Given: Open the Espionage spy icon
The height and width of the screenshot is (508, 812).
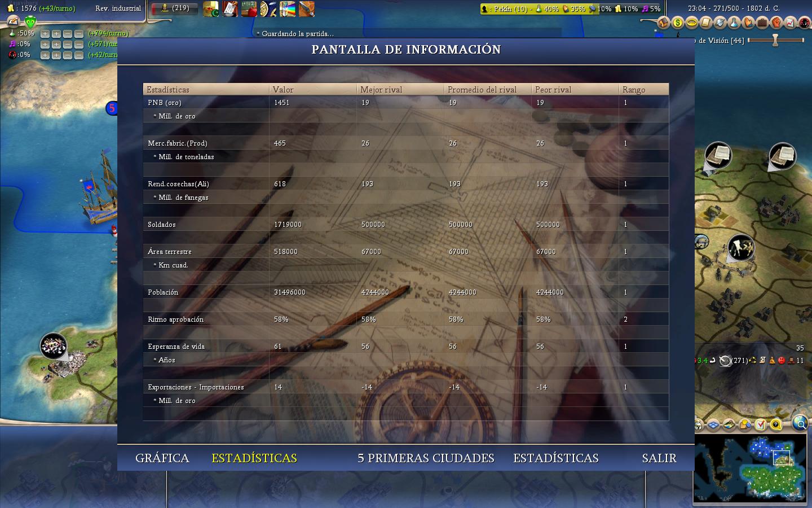Looking at the screenshot, I should (x=804, y=23).
